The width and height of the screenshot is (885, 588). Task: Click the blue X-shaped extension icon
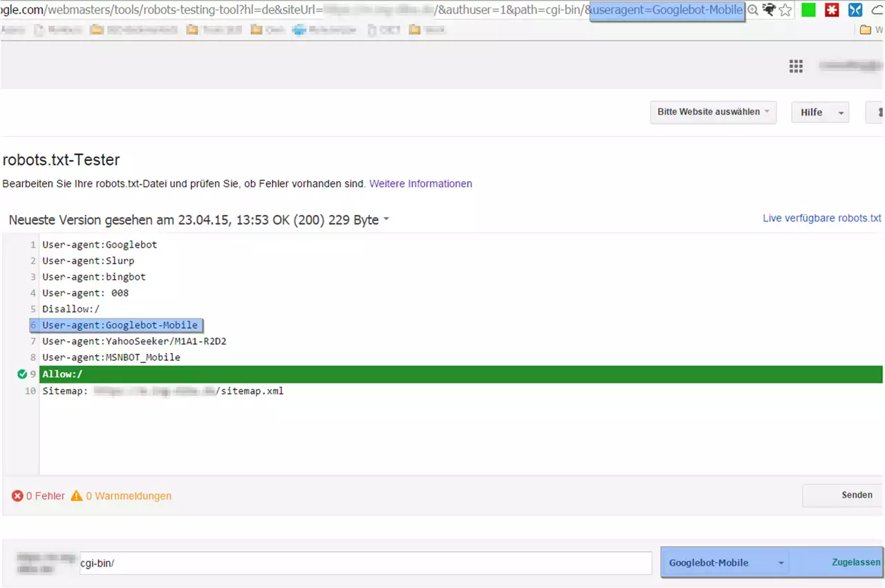click(855, 10)
